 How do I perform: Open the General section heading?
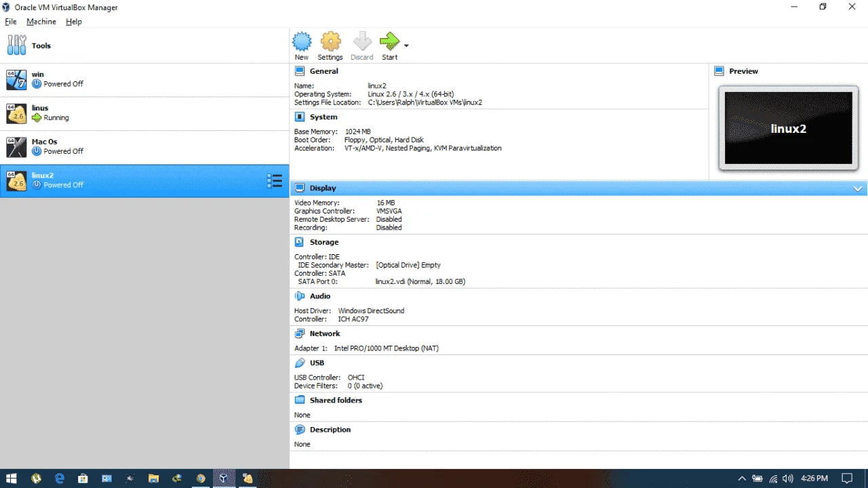[x=324, y=71]
